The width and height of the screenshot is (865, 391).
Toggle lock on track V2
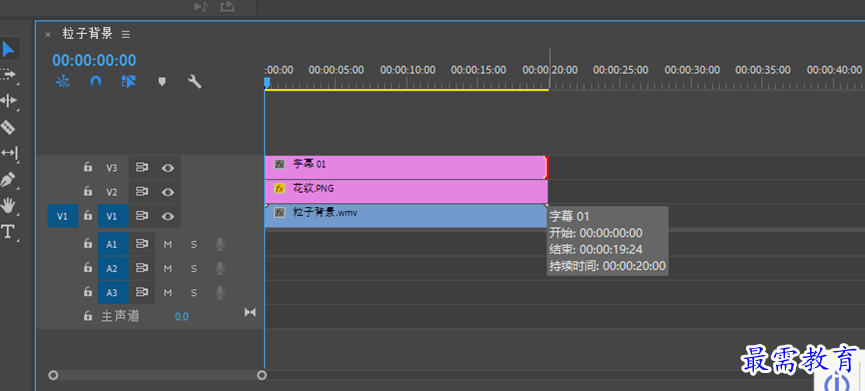pos(87,191)
